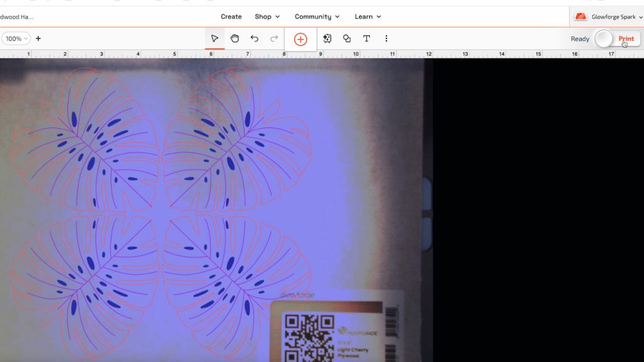Open the shapes tool

[x=347, y=38]
